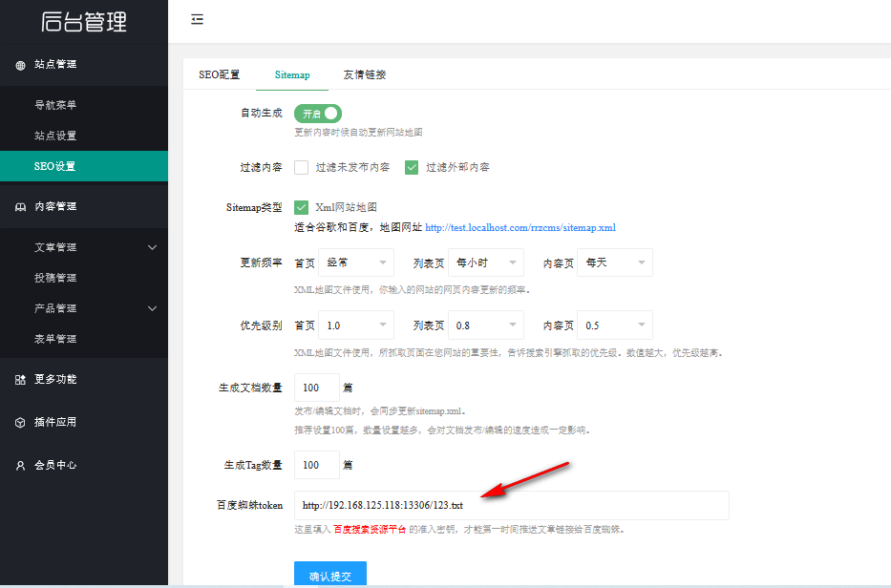This screenshot has width=891, height=588.
Task: Click the 后台管理 logo title
Action: click(x=84, y=22)
